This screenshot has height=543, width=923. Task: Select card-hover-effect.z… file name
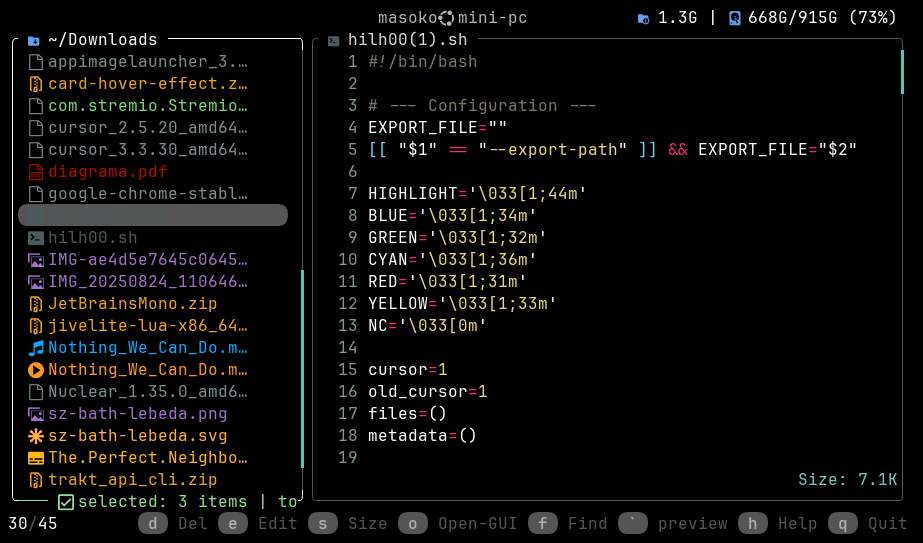point(148,84)
